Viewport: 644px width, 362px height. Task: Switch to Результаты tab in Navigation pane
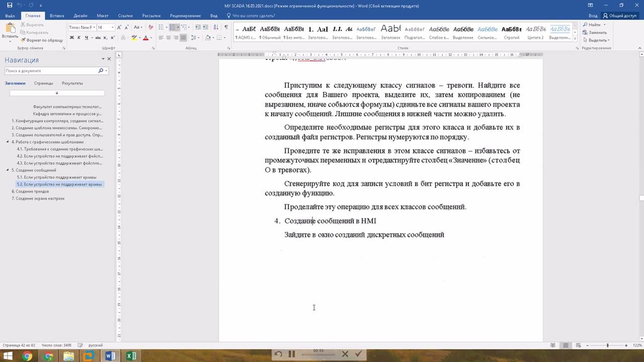(72, 83)
